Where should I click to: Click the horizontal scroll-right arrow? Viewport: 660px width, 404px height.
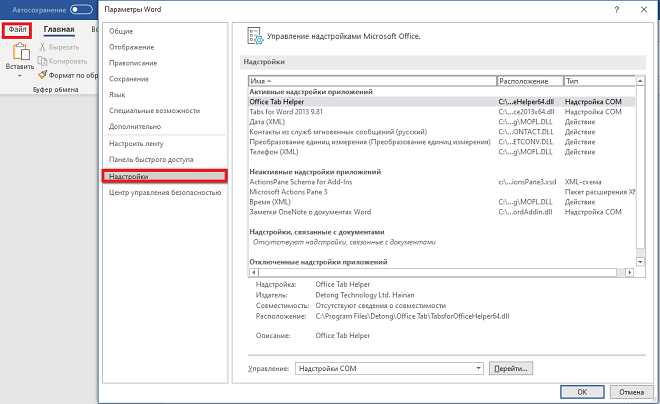[x=630, y=272]
